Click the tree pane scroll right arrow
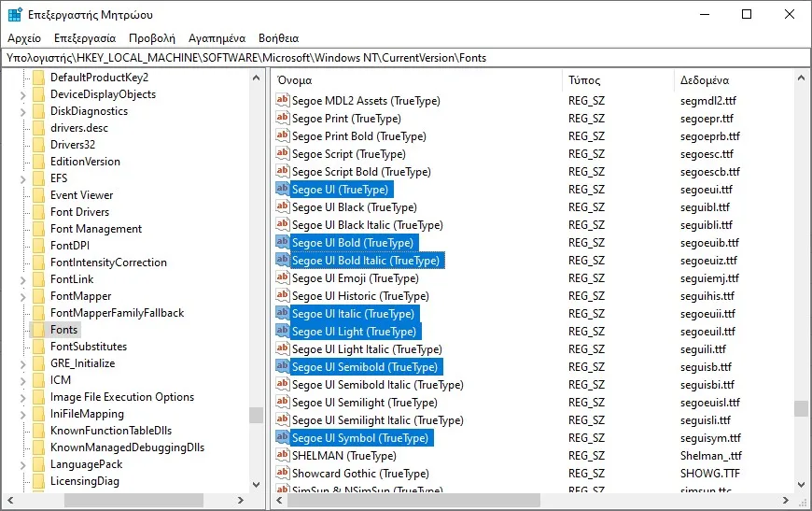Viewport: 812px width, 511px height. (240, 500)
